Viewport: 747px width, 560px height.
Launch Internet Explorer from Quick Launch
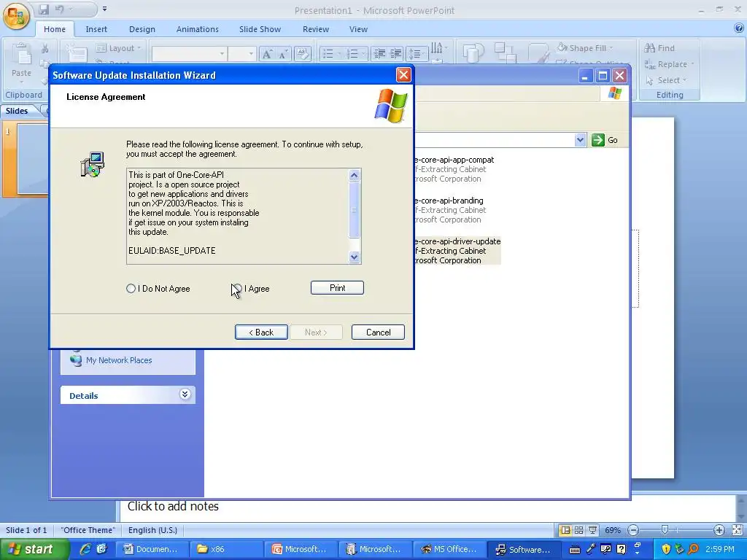pyautogui.click(x=85, y=549)
